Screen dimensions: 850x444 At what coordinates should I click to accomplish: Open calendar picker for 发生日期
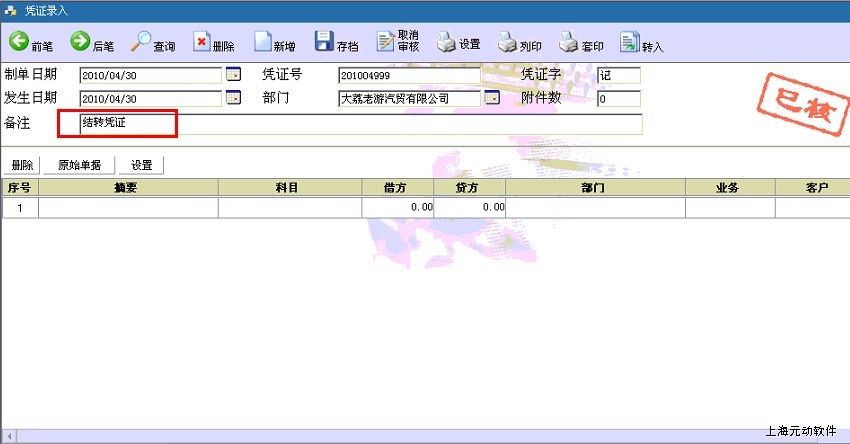[233, 98]
